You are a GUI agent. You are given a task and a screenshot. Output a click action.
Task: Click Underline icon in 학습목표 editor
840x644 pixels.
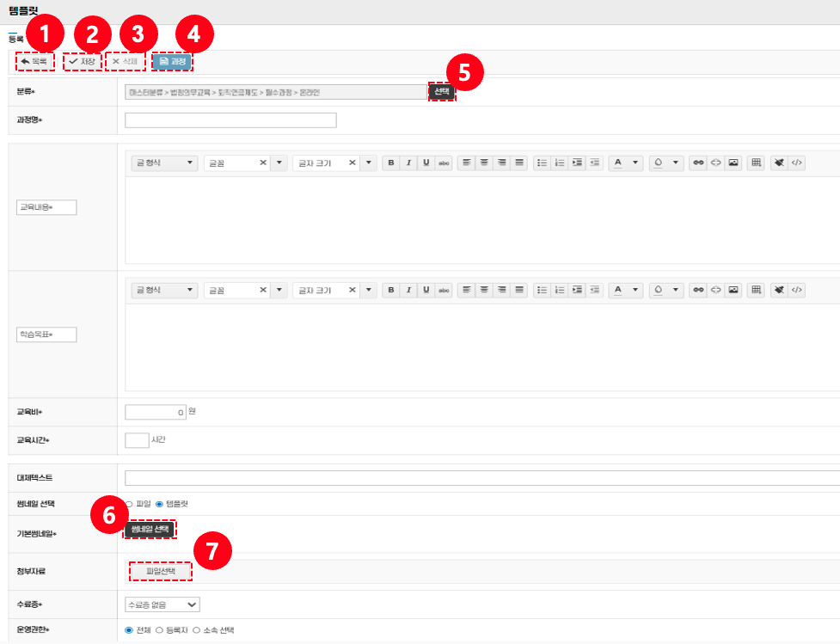[426, 290]
